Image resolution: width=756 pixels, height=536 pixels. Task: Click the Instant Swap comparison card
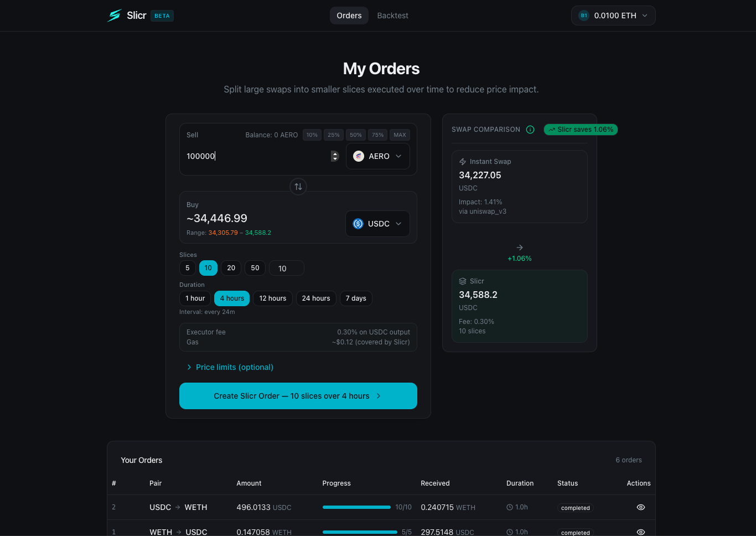(x=520, y=187)
